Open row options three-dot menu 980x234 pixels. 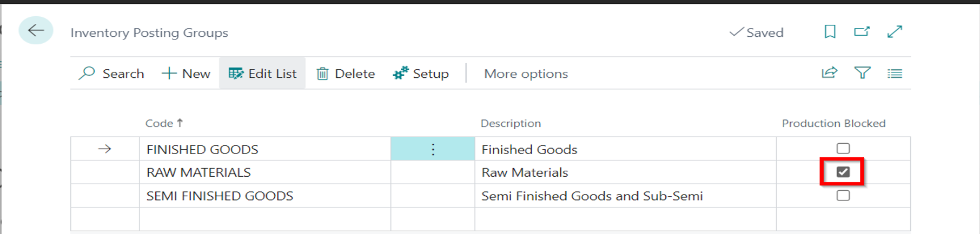433,149
